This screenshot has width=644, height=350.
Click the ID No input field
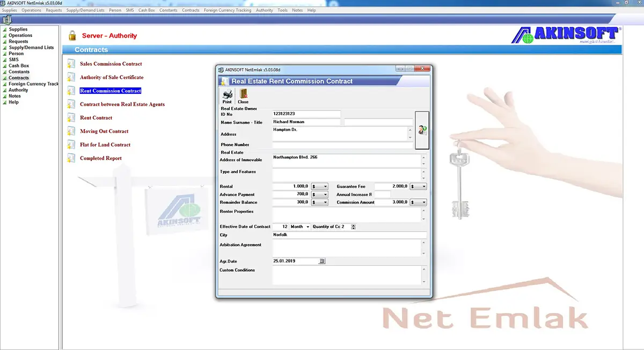point(306,114)
